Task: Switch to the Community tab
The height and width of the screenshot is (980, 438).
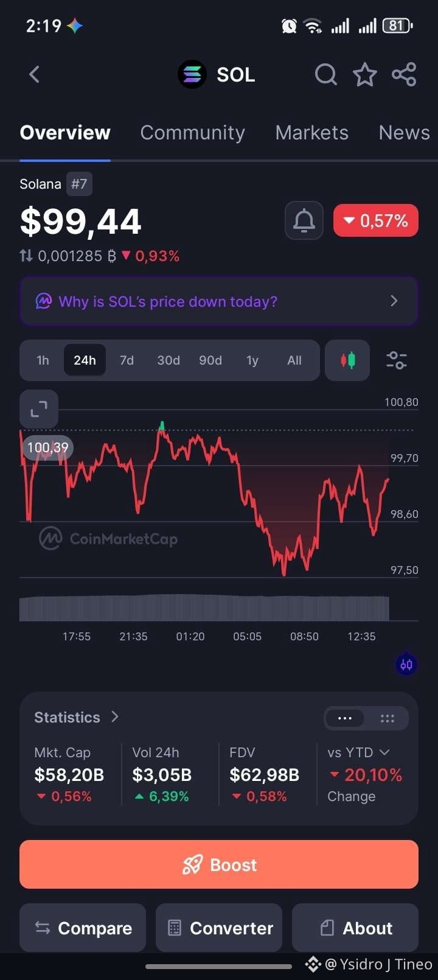Action: point(192,133)
